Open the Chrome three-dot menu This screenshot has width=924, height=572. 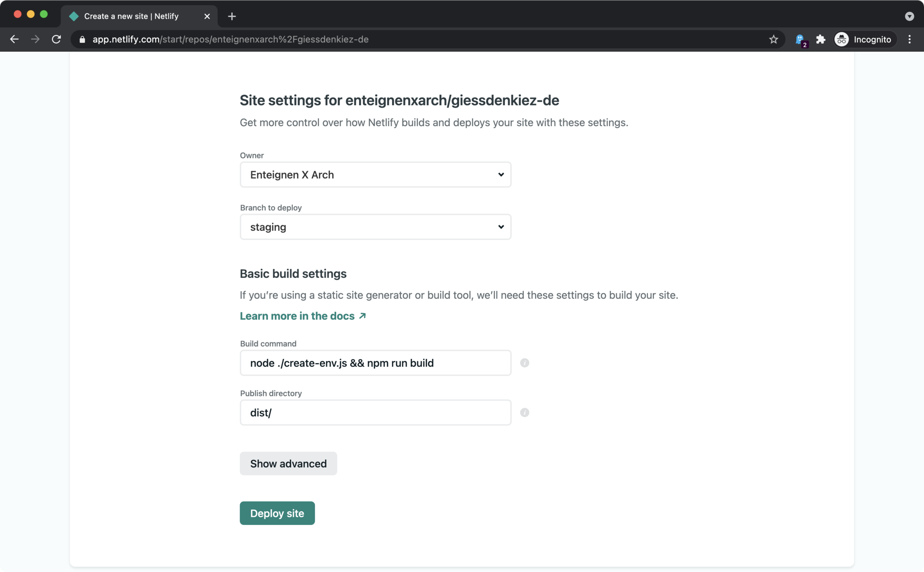[909, 39]
